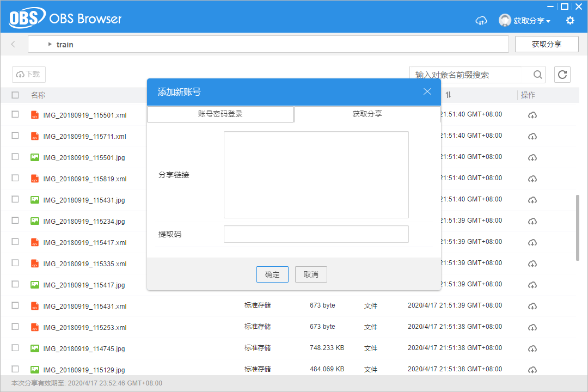Image resolution: width=588 pixels, height=392 pixels.
Task: Click the user avatar icon
Action: tap(504, 20)
